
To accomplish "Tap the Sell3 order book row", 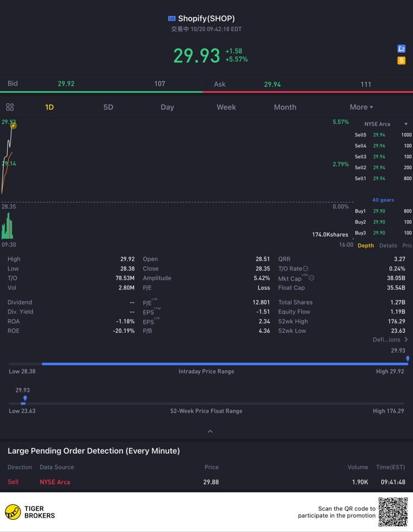I will click(383, 156).
